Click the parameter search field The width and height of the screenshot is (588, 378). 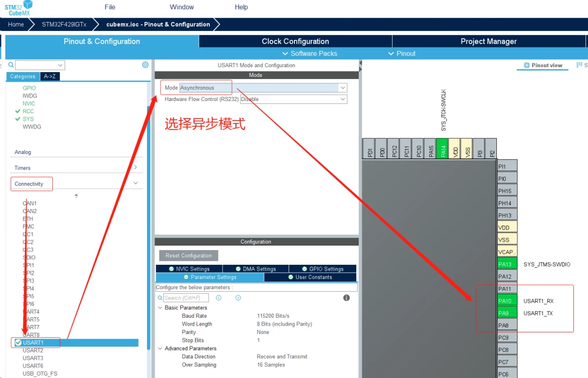pyautogui.click(x=186, y=298)
